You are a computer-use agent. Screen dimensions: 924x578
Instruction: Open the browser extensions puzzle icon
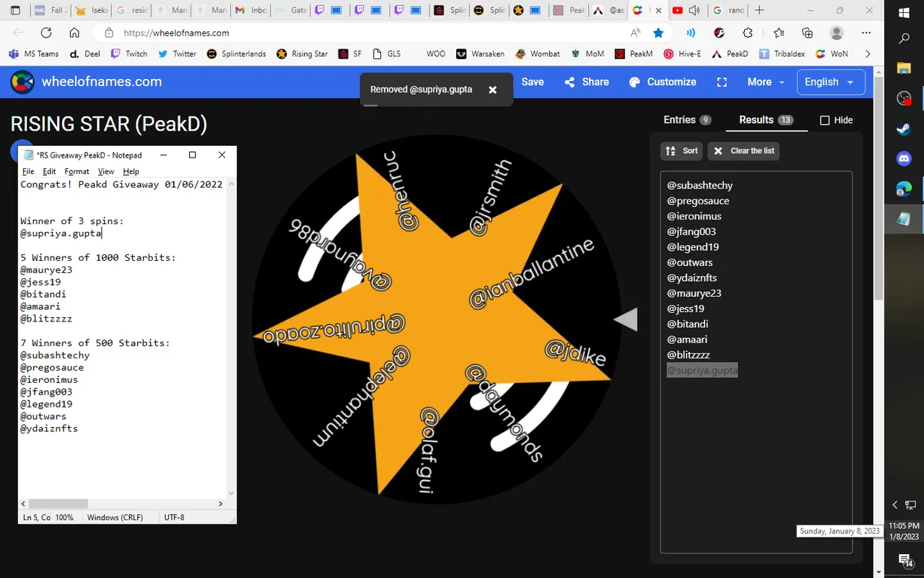(748, 33)
